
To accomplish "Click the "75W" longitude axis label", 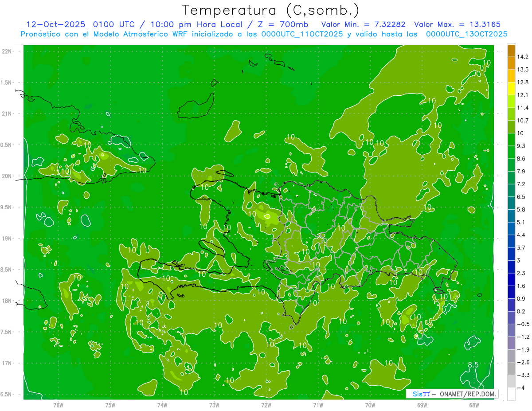I will click(x=110, y=405).
